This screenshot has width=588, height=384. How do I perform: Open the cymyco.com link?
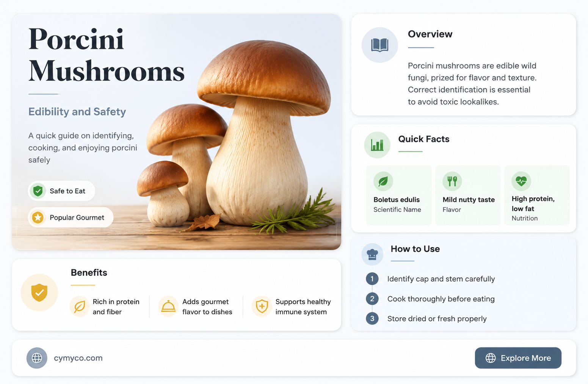[x=78, y=358]
